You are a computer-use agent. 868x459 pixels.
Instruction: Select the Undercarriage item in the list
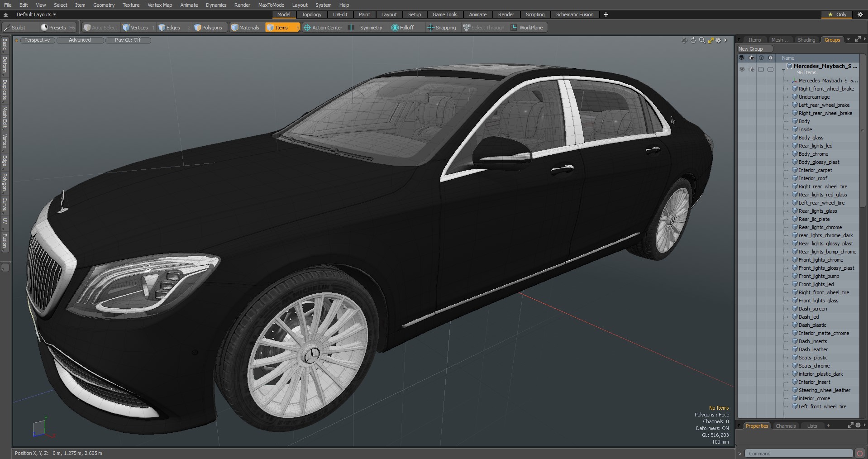coord(814,97)
